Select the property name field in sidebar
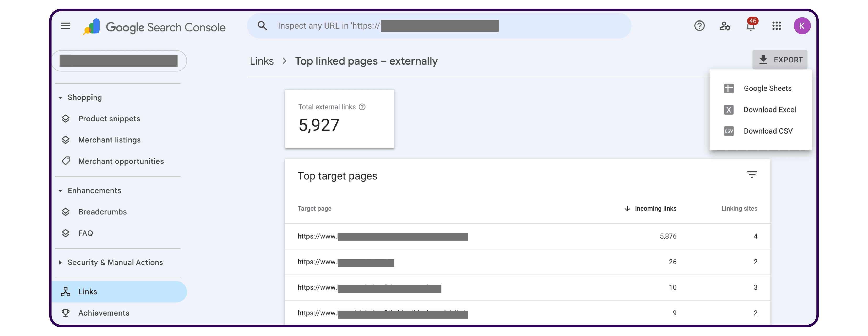Screen dimensions: 868x336 pos(119,61)
